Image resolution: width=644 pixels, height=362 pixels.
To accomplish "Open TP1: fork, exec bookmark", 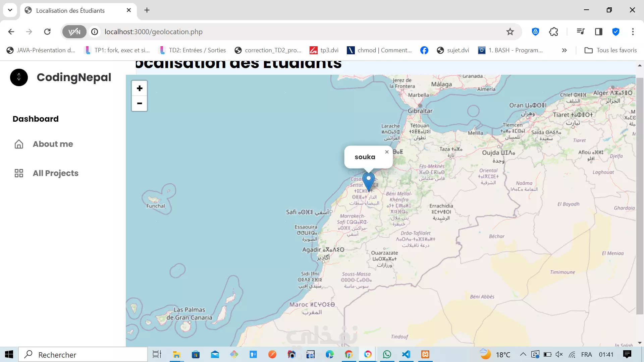I will tap(117, 50).
